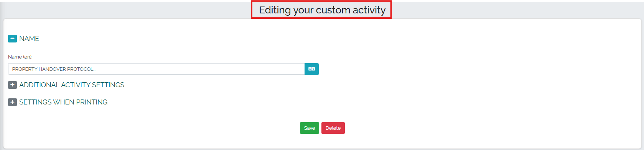Place cursor in PROPERTY HANDOVER PROTOCOL text
Viewport: 644px width, 150px height.
tap(53, 69)
